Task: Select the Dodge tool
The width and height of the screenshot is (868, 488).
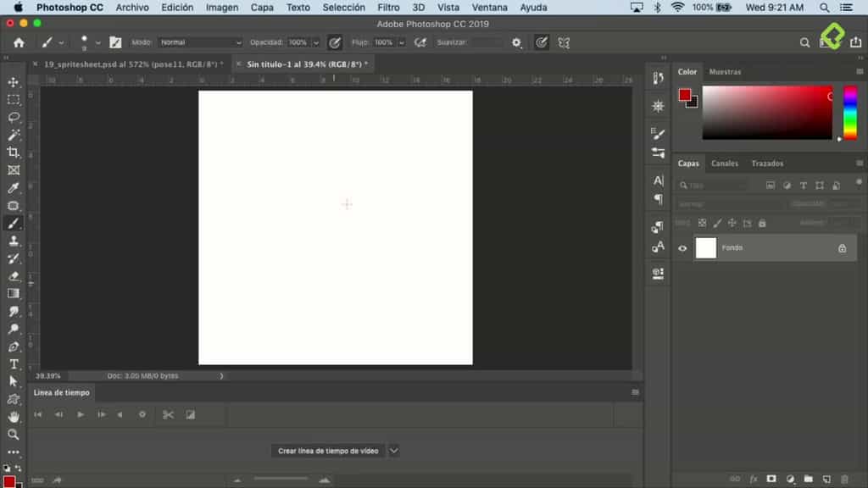Action: click(x=14, y=330)
